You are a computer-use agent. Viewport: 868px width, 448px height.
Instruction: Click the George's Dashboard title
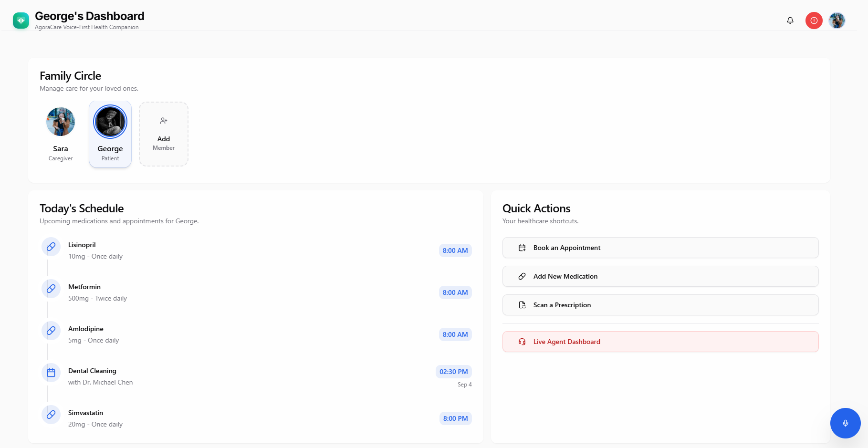[90, 16]
